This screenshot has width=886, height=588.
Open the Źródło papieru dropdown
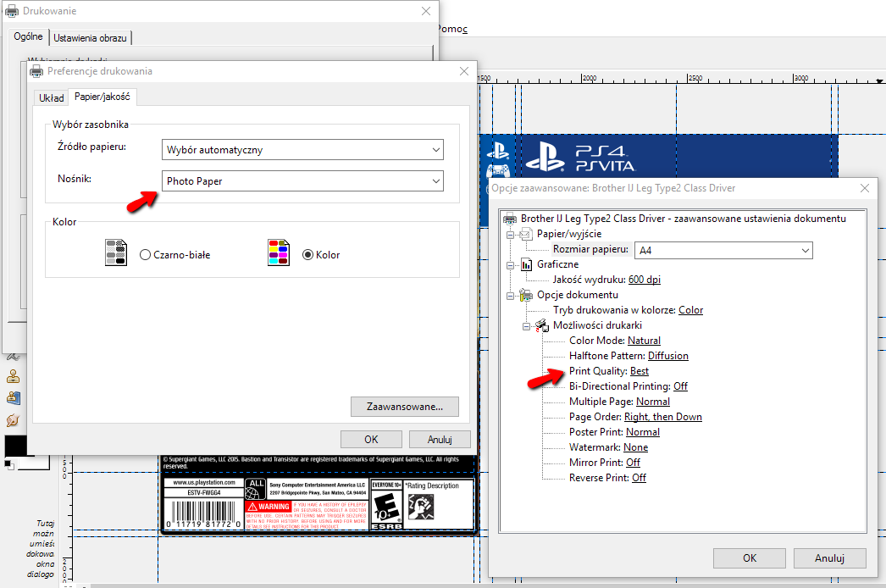(x=302, y=150)
